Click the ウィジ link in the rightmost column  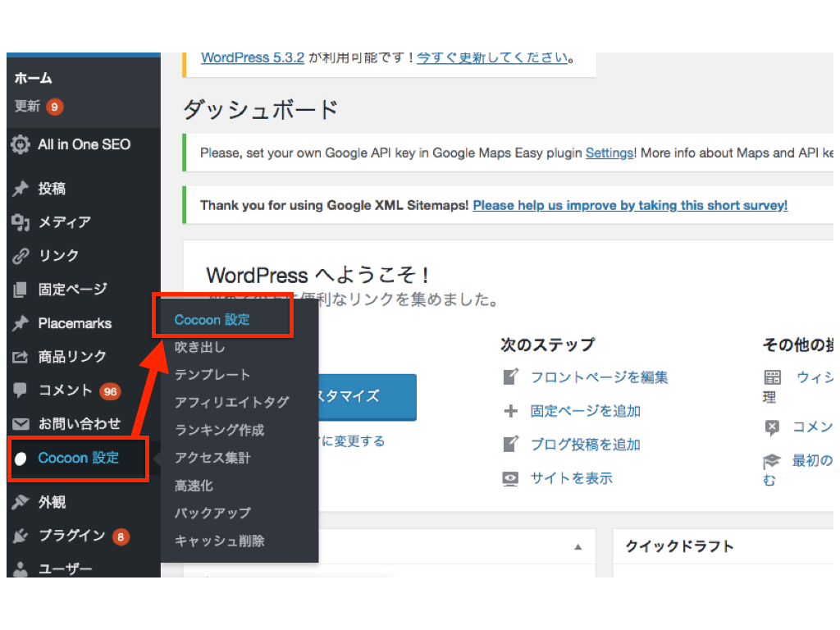click(815, 377)
